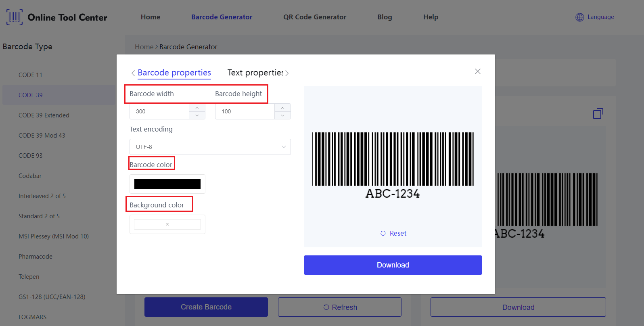Switch to the Text properties tab
Image resolution: width=644 pixels, height=326 pixels.
pyautogui.click(x=255, y=73)
